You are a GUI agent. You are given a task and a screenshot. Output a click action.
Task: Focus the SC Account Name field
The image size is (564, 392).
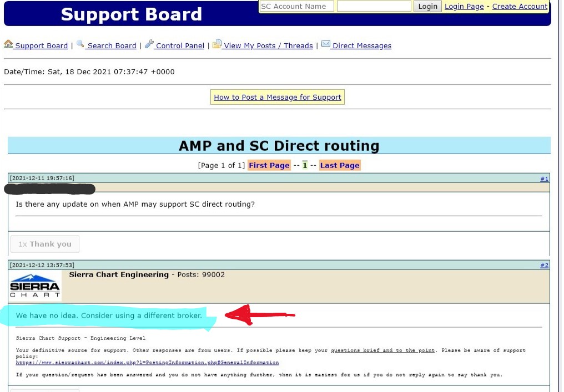coord(297,6)
